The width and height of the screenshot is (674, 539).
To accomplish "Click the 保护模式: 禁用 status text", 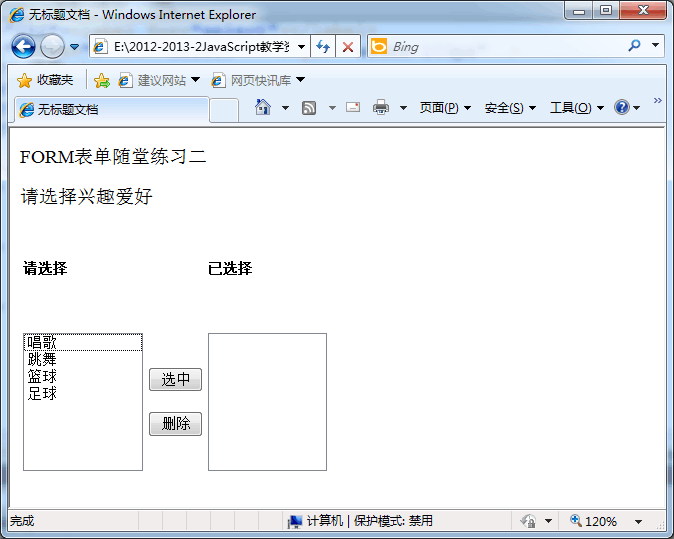I will coord(393,521).
